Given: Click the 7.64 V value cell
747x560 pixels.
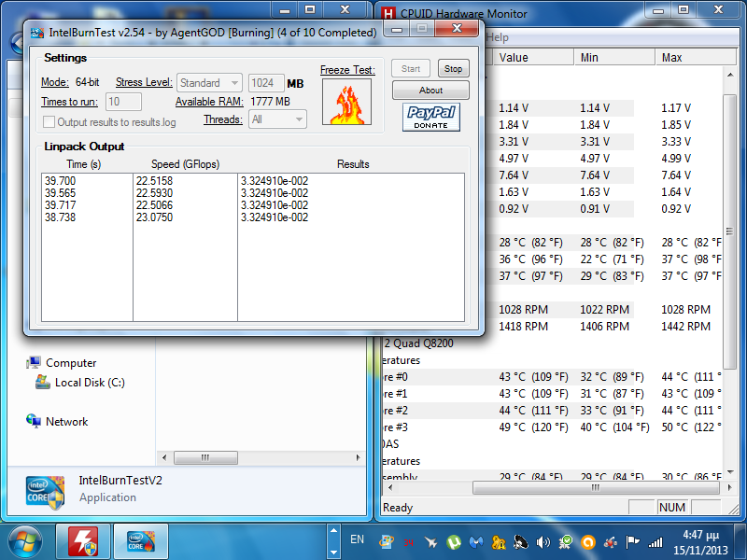Looking at the screenshot, I should click(x=513, y=175).
